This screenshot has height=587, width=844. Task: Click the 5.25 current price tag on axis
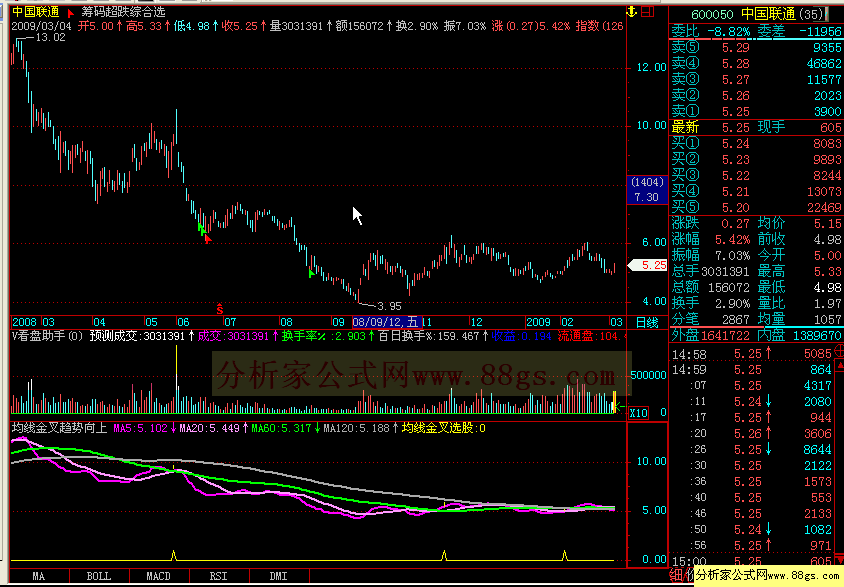[x=648, y=265]
